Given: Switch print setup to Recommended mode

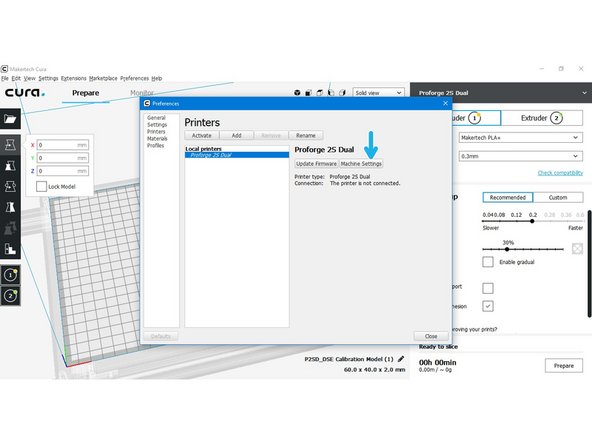Looking at the screenshot, I should [508, 197].
